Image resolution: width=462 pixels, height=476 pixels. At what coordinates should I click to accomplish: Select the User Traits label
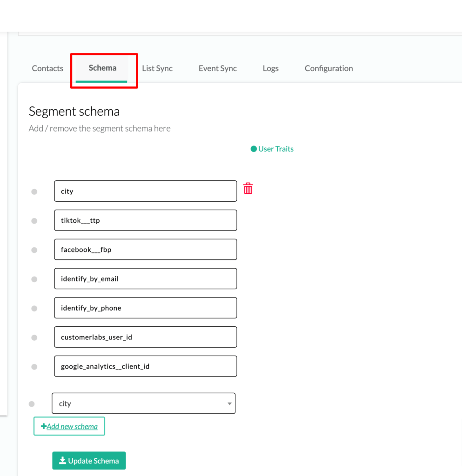[x=276, y=149]
